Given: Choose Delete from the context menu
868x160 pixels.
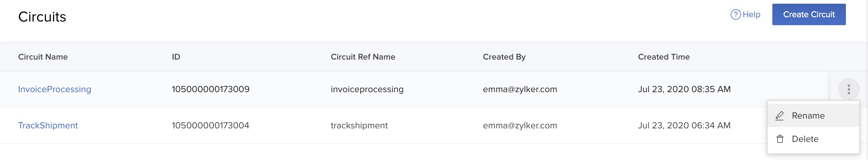Looking at the screenshot, I should point(805,139).
